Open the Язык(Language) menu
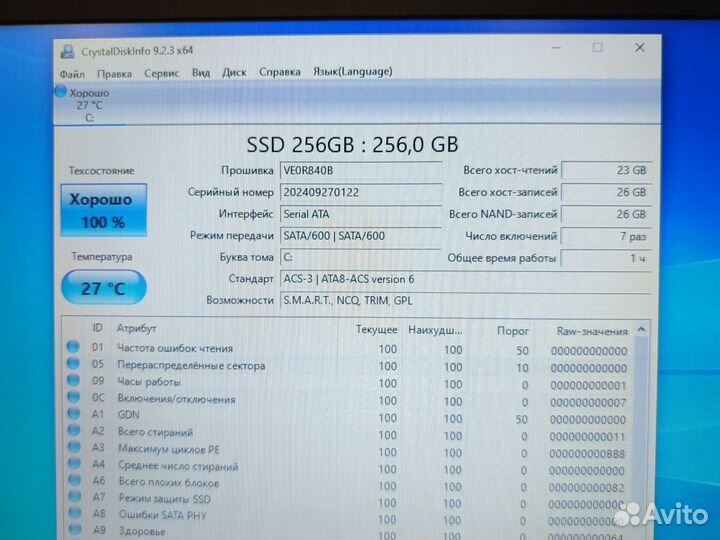 (x=353, y=71)
